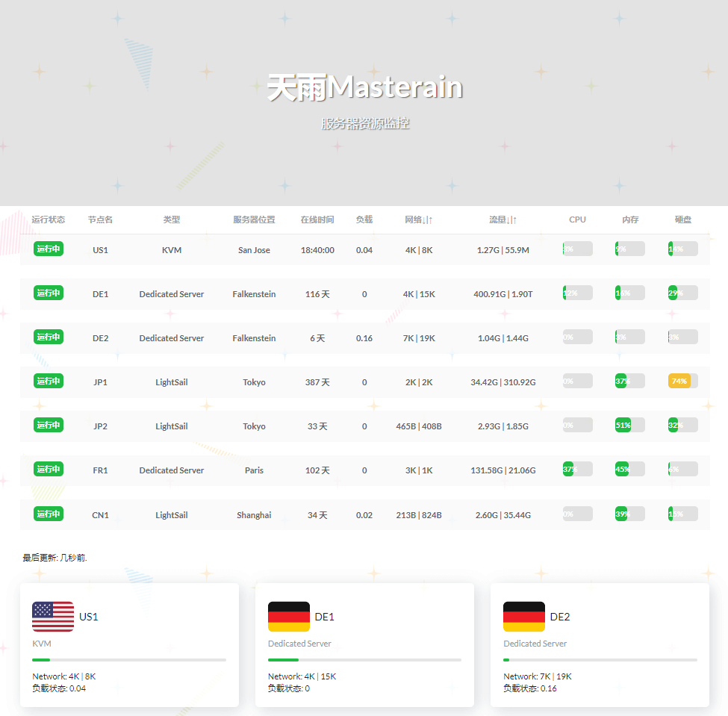Click the 运行中 status badge for US1
728x716 pixels.
(x=49, y=249)
